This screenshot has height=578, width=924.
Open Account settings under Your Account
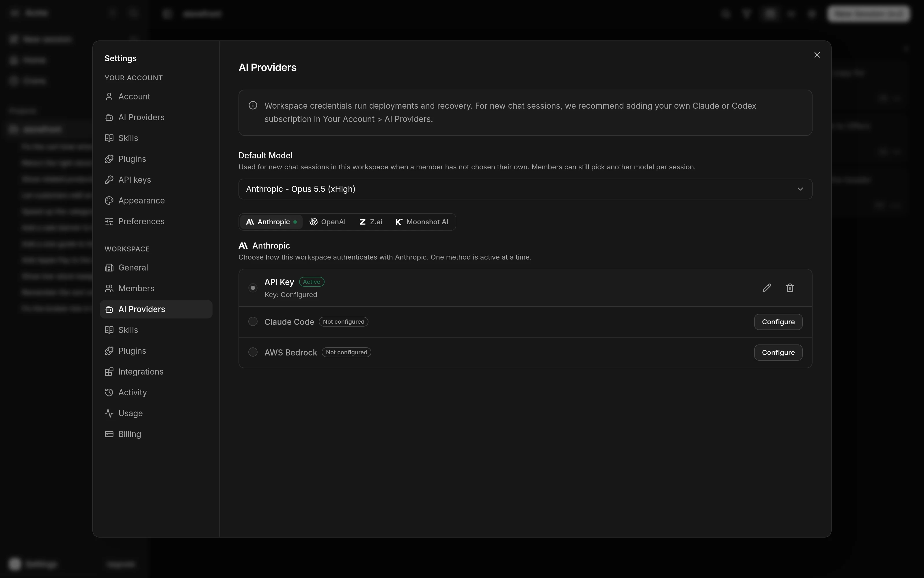click(x=156, y=96)
